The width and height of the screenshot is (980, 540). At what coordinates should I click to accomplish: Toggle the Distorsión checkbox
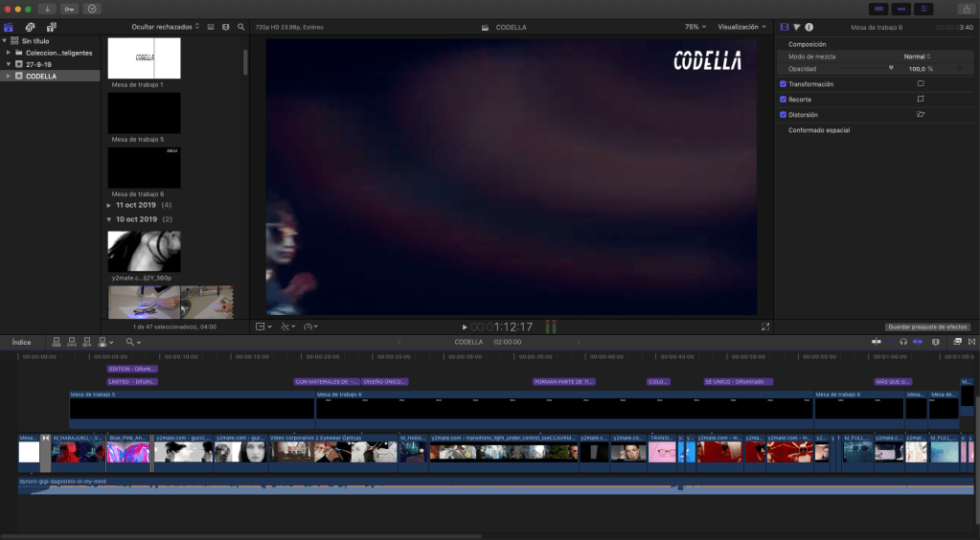click(783, 114)
